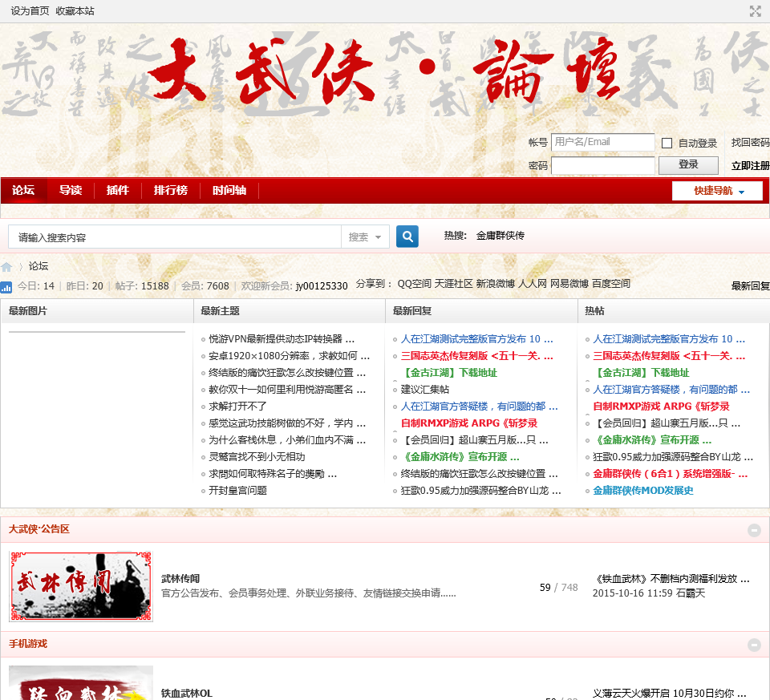Click the blue search magnifier button
The width and height of the screenshot is (770, 700).
(x=407, y=237)
